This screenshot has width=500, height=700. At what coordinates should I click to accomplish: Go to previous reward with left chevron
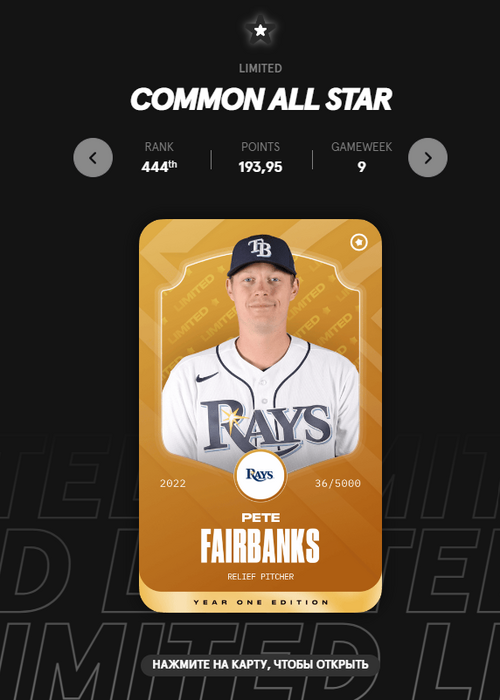pyautogui.click(x=93, y=158)
